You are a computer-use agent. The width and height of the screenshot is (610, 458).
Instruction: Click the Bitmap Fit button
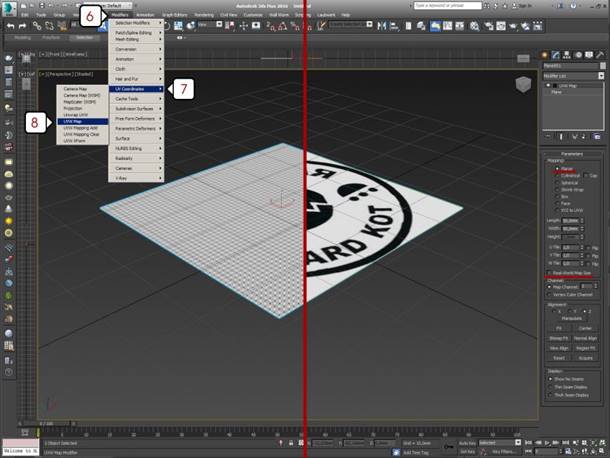pyautogui.click(x=559, y=339)
